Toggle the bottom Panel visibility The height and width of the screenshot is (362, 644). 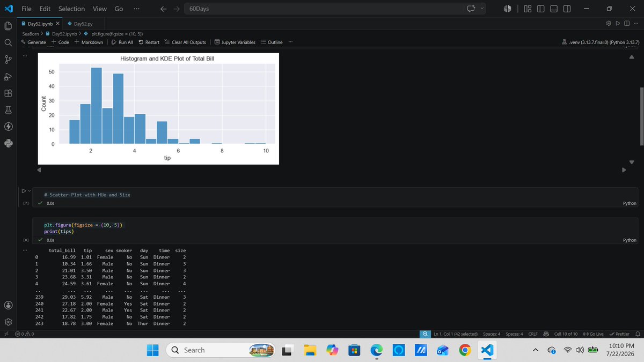(554, 9)
